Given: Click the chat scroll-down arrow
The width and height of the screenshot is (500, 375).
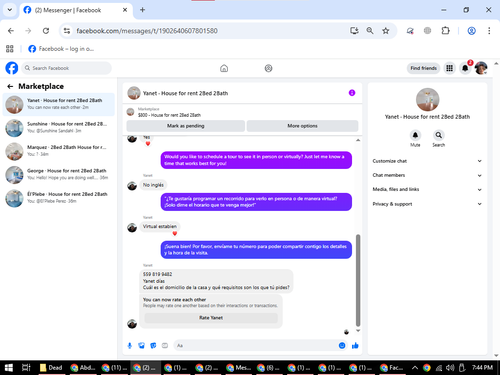Looking at the screenshot, I should point(358,331).
